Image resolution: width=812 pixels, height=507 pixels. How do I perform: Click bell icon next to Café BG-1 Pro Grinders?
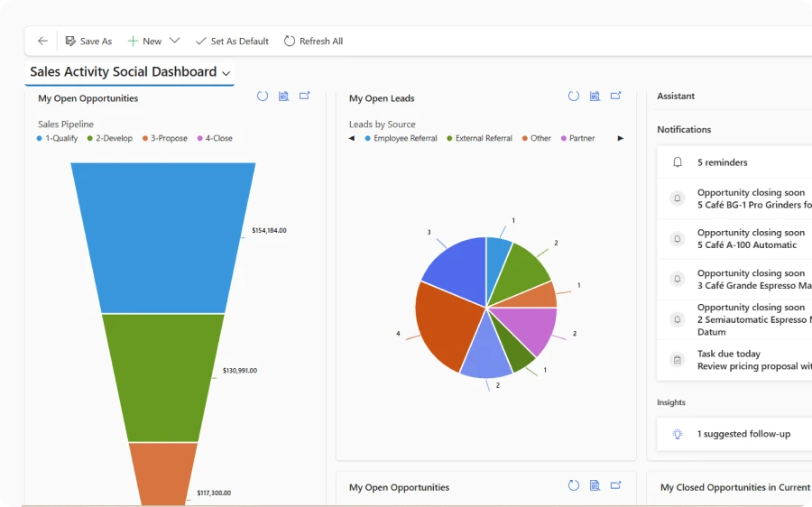pos(677,198)
